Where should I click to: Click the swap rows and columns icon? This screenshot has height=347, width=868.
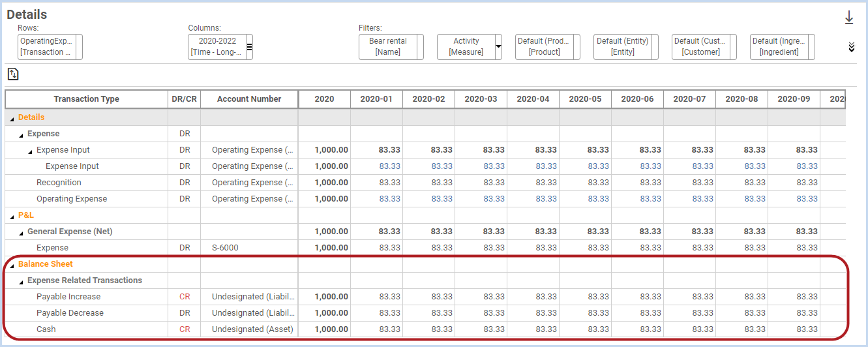point(13,74)
